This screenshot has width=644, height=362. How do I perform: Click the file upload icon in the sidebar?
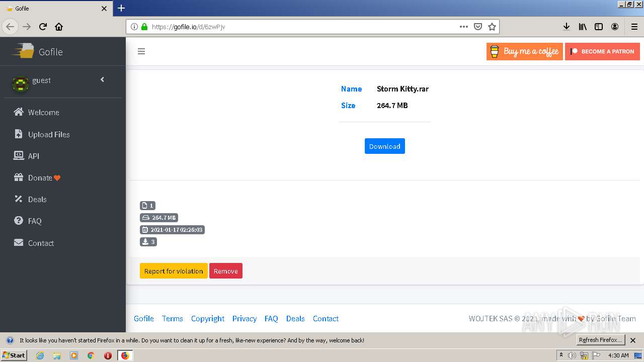click(x=19, y=134)
